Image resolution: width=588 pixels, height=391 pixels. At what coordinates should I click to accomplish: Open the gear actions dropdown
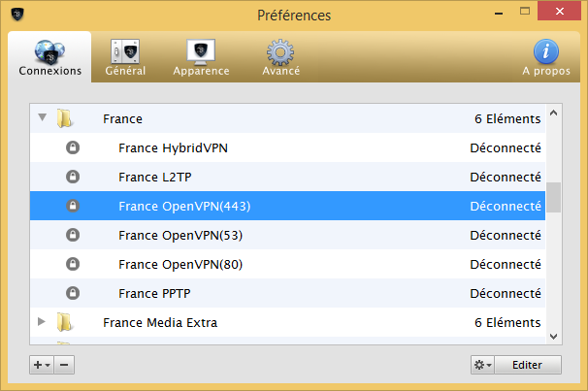[482, 365]
